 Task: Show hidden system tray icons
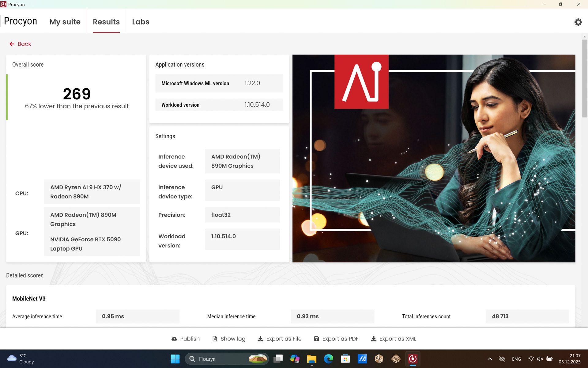click(490, 359)
